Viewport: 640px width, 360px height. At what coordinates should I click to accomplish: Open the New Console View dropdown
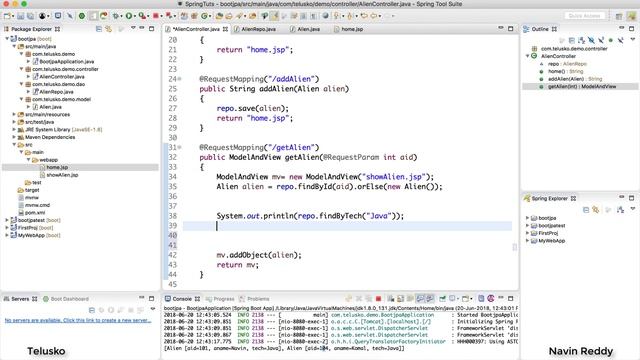pyautogui.click(x=471, y=299)
